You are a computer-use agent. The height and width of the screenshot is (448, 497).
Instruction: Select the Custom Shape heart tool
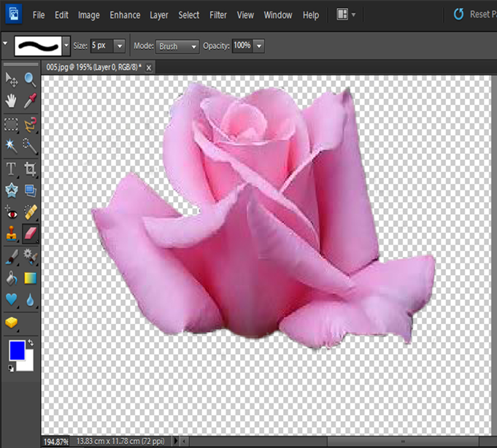12,299
